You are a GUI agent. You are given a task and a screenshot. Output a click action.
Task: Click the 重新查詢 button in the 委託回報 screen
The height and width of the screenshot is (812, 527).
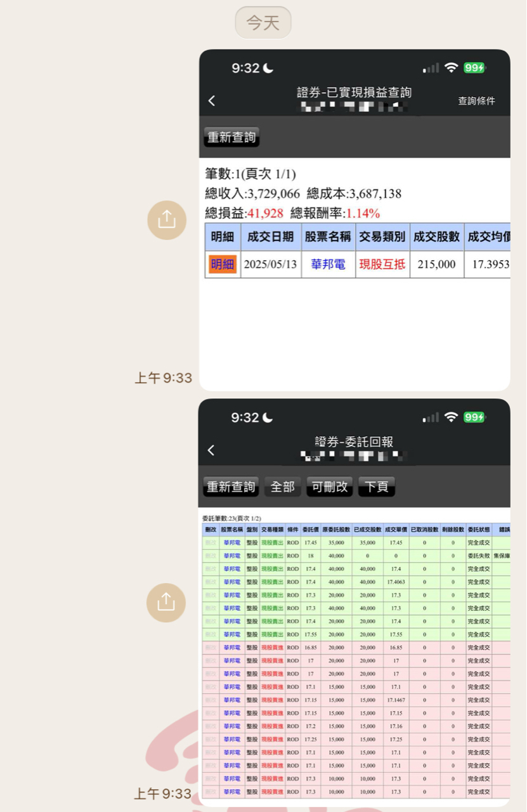231,487
